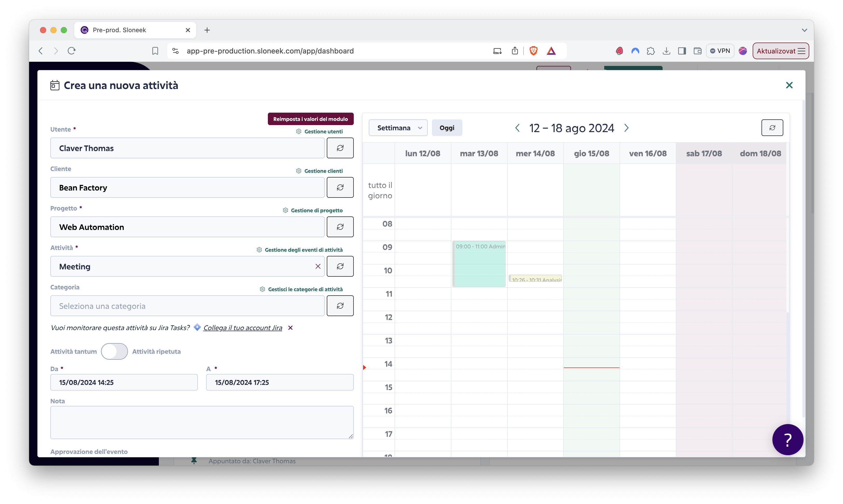
Task: Open site settings icon in address bar
Action: (175, 51)
